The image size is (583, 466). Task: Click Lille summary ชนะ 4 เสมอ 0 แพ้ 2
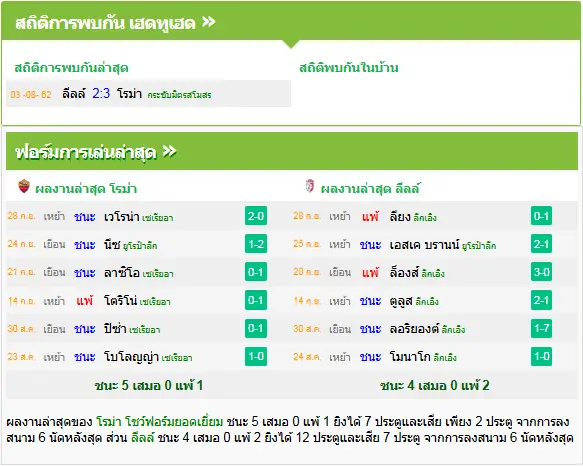point(435,386)
